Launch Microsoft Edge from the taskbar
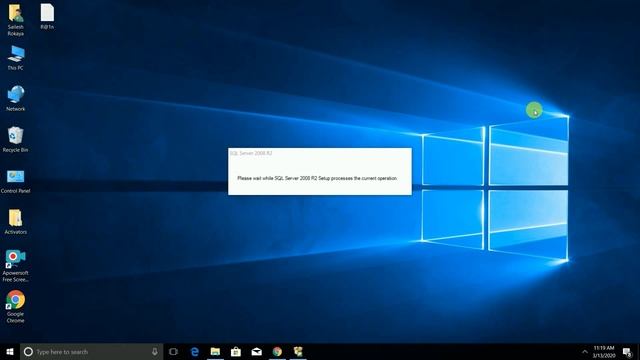 pos(195,351)
